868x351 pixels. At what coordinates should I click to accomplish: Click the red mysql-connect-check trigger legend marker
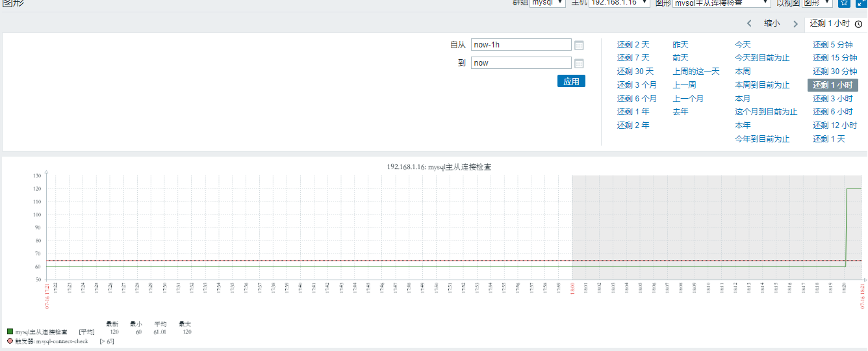[x=10, y=341]
